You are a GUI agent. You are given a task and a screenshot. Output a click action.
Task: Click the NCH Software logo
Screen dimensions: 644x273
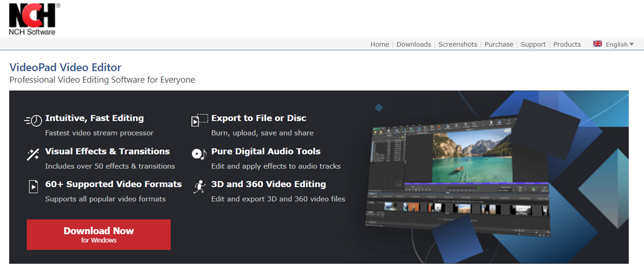[x=34, y=19]
